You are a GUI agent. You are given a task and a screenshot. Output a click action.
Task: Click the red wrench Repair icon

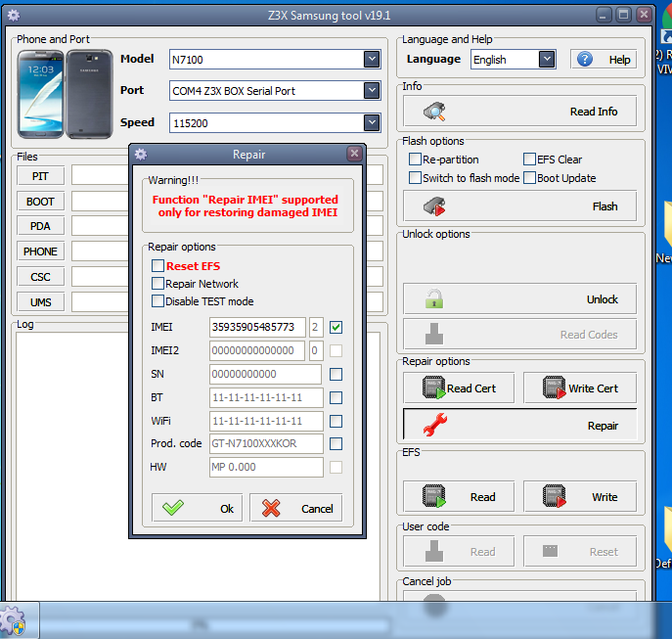[435, 425]
